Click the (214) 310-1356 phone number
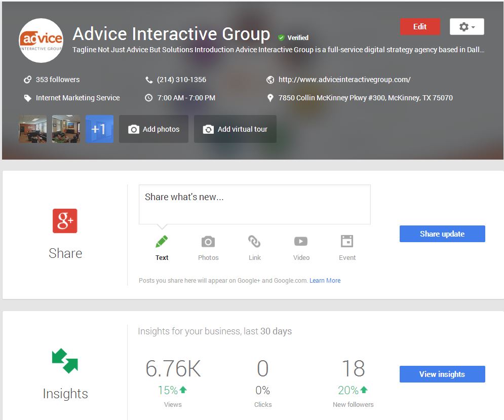Image resolution: width=504 pixels, height=420 pixels. coord(182,80)
